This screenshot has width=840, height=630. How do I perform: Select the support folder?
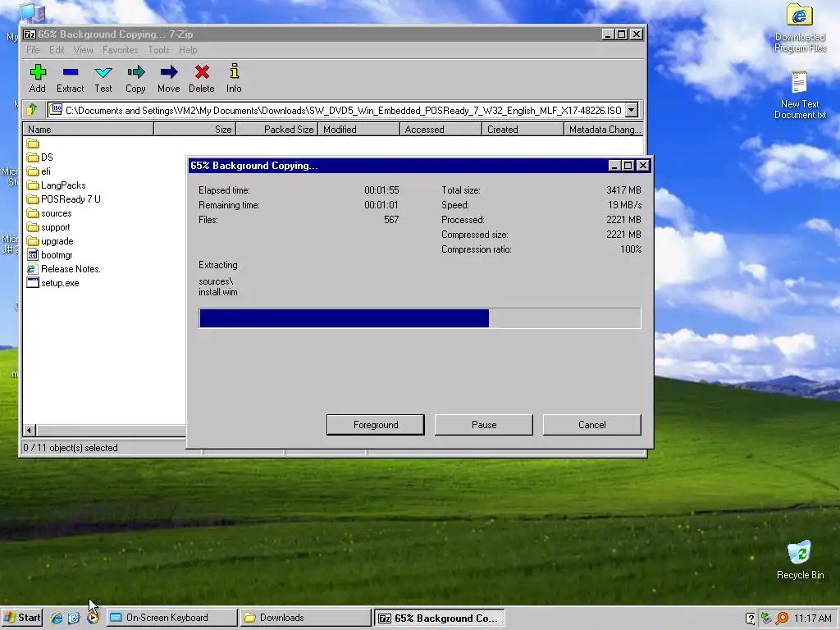48,227
